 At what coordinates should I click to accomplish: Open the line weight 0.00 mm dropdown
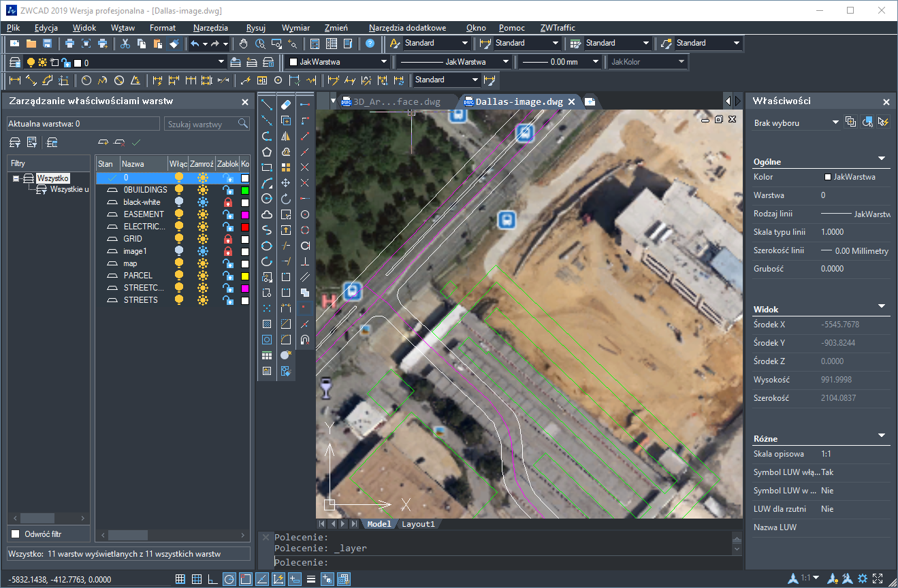coord(595,61)
